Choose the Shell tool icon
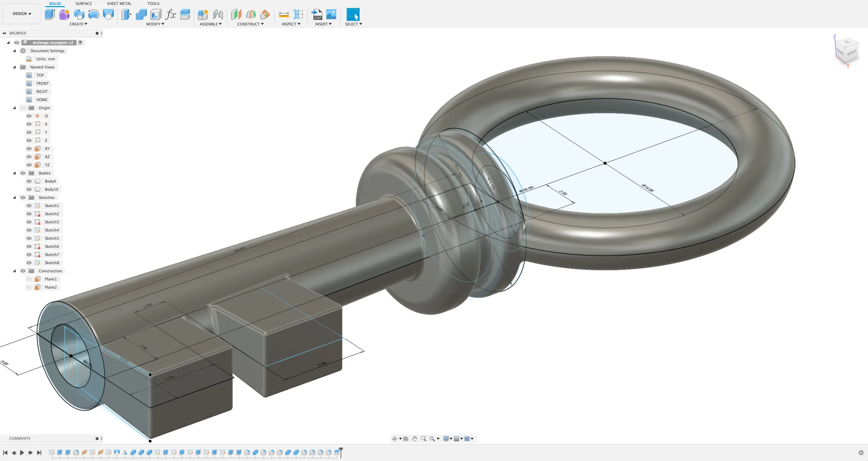Image resolution: width=868 pixels, height=461 pixels. 156,14
